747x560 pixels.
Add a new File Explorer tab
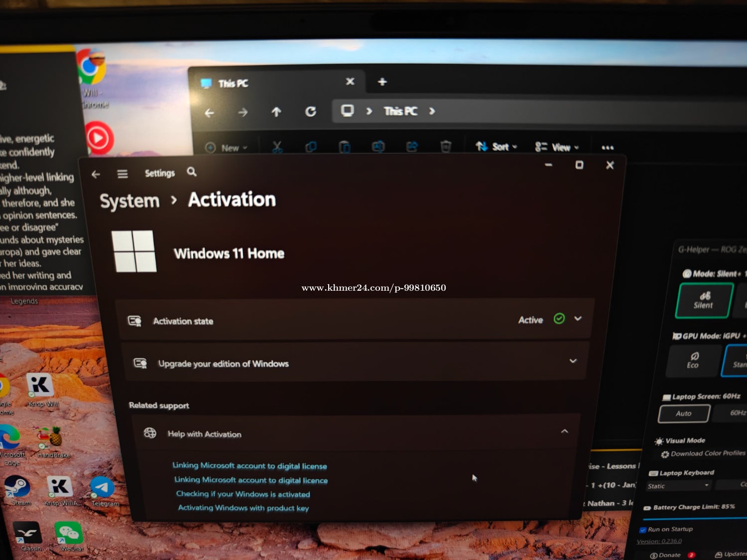[382, 82]
